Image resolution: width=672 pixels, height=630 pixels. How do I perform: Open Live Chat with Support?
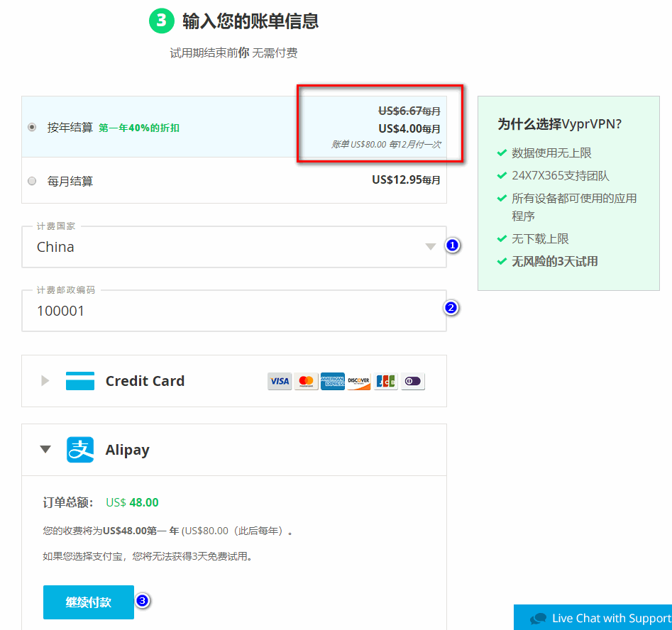pos(593,617)
